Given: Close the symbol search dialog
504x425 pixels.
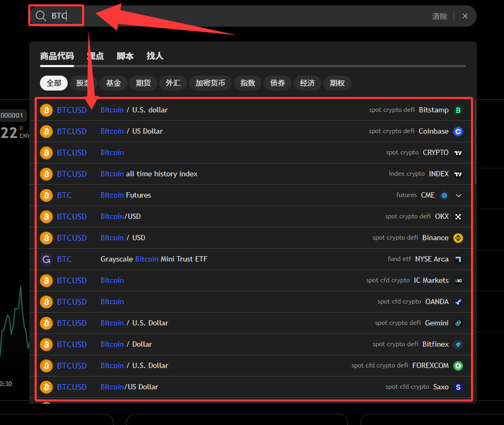Looking at the screenshot, I should click(465, 16).
